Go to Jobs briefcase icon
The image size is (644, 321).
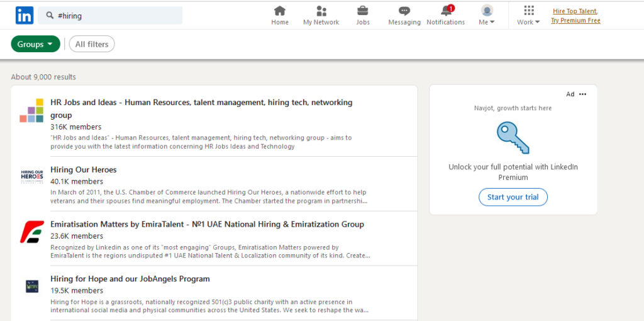click(363, 11)
